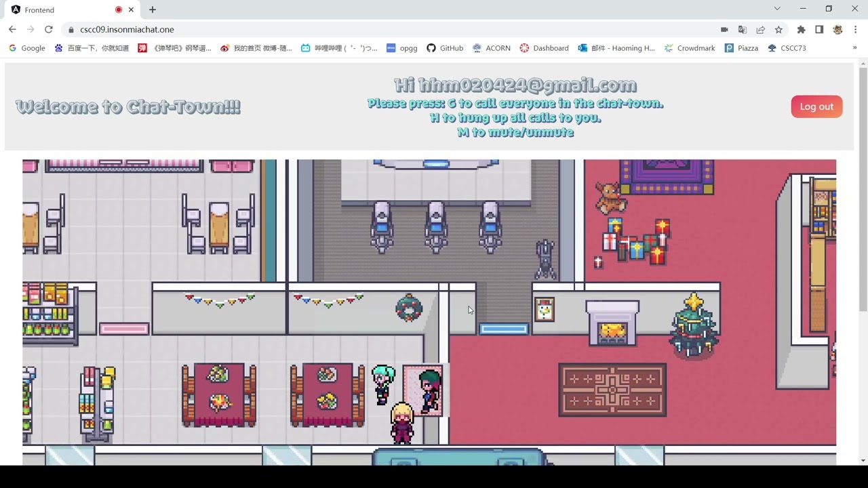The width and height of the screenshot is (868, 488).
Task: Click the fireplace
Action: click(612, 323)
